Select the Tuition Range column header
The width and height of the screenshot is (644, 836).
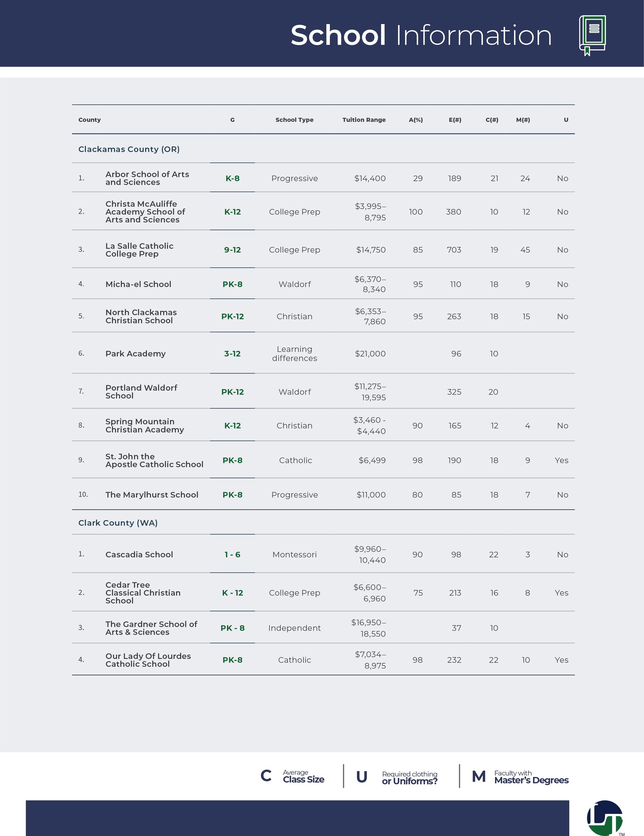coord(364,120)
